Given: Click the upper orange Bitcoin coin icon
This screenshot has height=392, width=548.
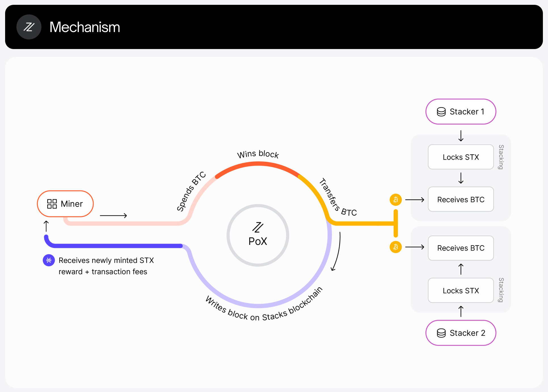Looking at the screenshot, I should 396,200.
